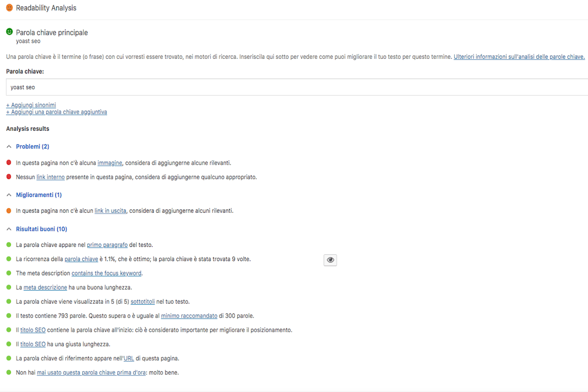Screen dimensions: 588x392
Task: Click the green smiley keyword icon
Action: point(9,31)
